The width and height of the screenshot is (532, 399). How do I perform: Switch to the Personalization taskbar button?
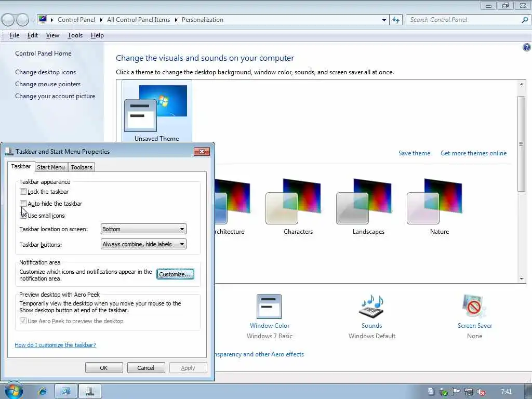(66, 391)
